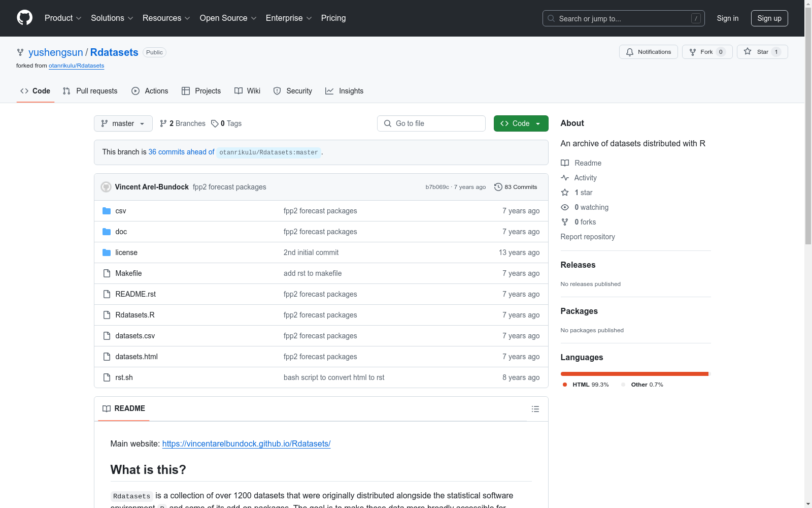Click the Sign in link
The height and width of the screenshot is (508, 812).
727,18
